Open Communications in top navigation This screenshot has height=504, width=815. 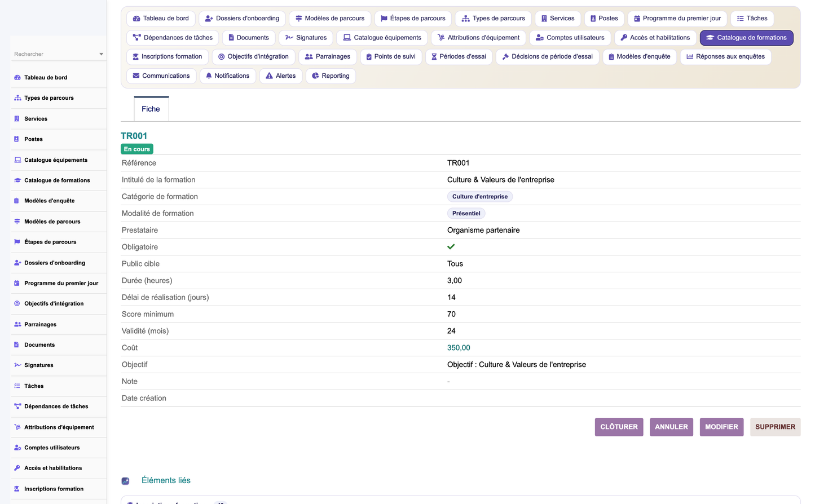tap(161, 76)
